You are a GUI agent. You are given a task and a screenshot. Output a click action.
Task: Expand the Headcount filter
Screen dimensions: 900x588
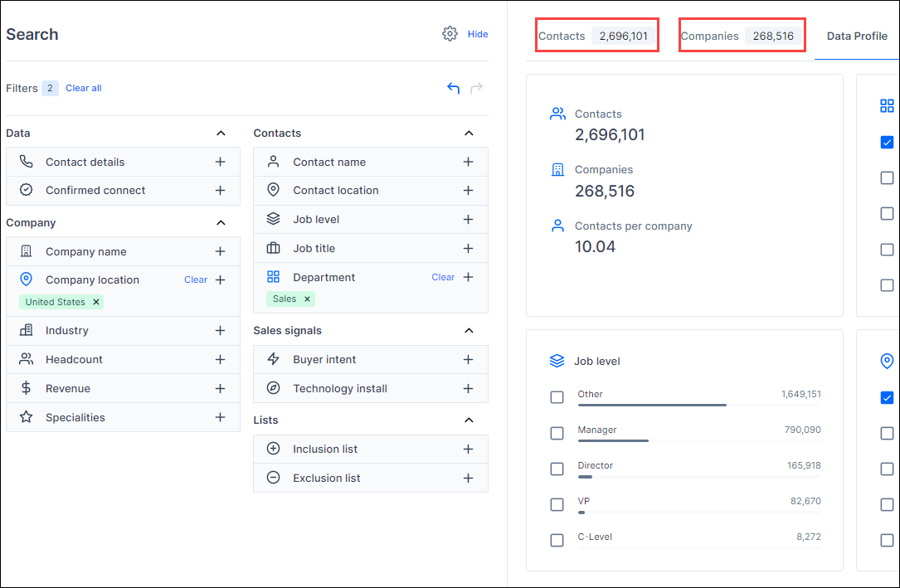point(220,359)
